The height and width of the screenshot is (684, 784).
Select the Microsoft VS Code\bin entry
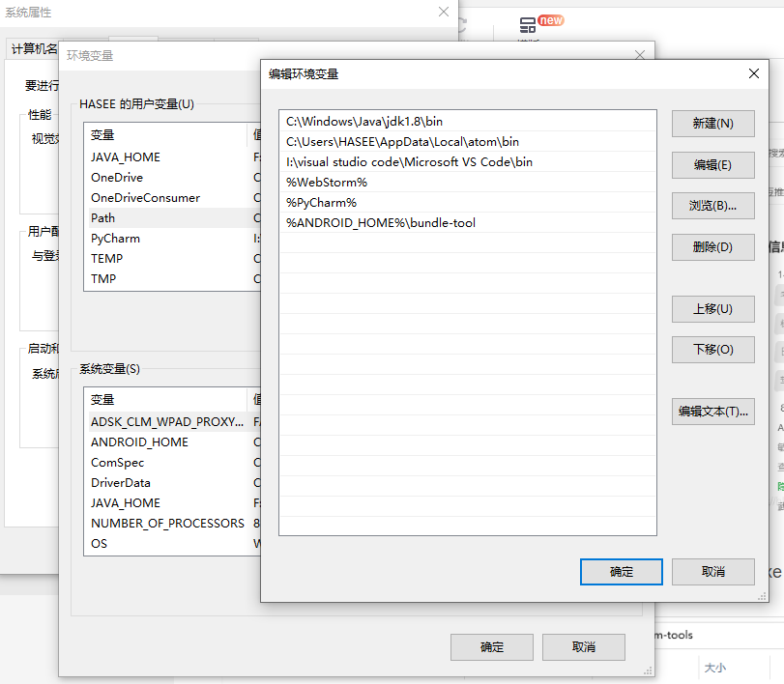click(468, 162)
